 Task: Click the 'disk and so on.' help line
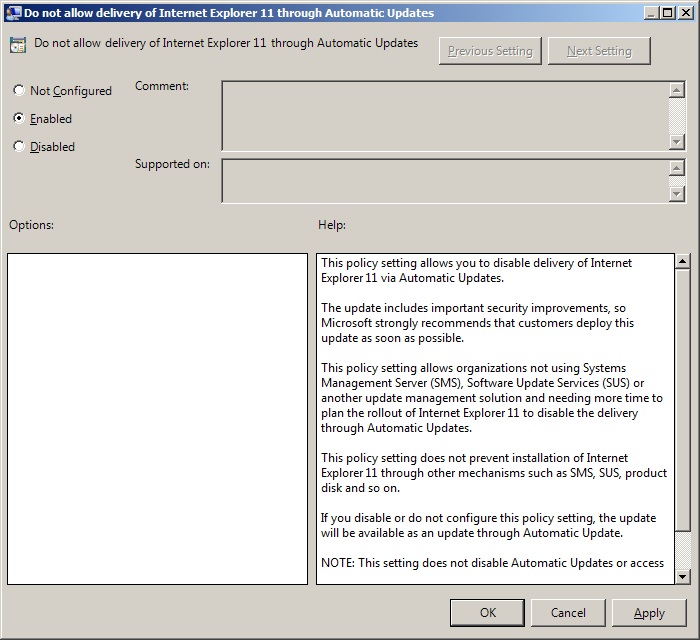coord(360,488)
